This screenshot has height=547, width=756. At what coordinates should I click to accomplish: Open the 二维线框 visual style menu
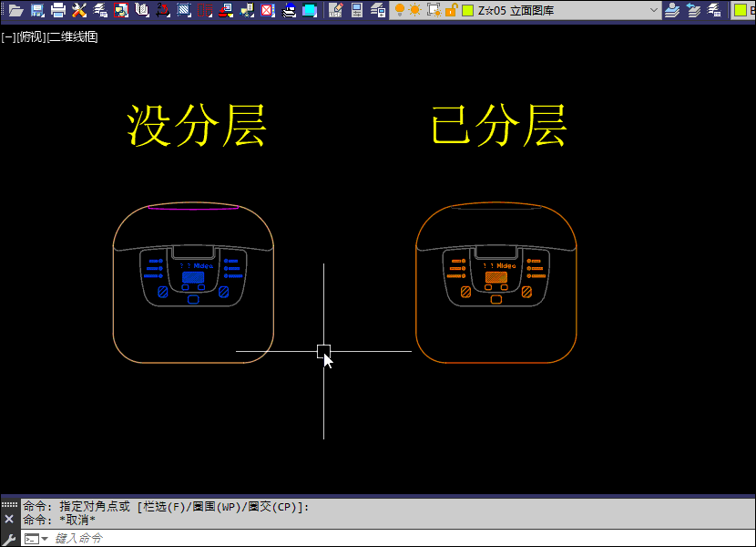73,37
